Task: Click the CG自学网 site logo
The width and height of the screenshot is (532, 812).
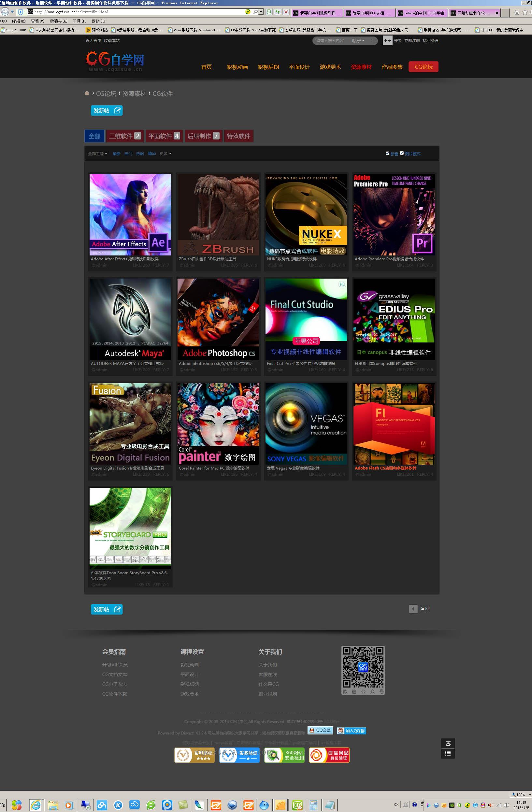Action: pyautogui.click(x=114, y=61)
